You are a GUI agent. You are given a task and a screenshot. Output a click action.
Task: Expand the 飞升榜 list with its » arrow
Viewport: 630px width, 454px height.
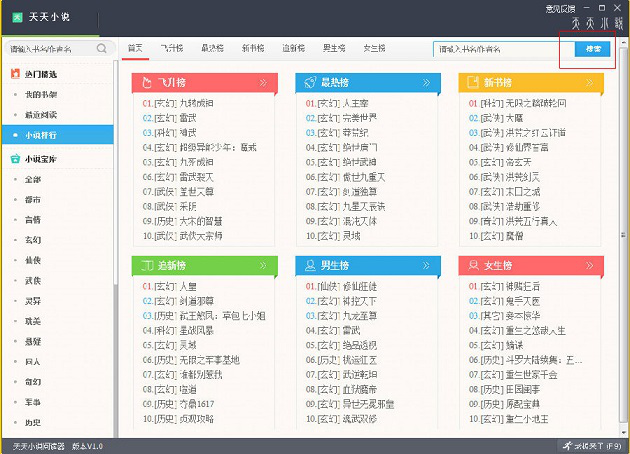click(263, 83)
